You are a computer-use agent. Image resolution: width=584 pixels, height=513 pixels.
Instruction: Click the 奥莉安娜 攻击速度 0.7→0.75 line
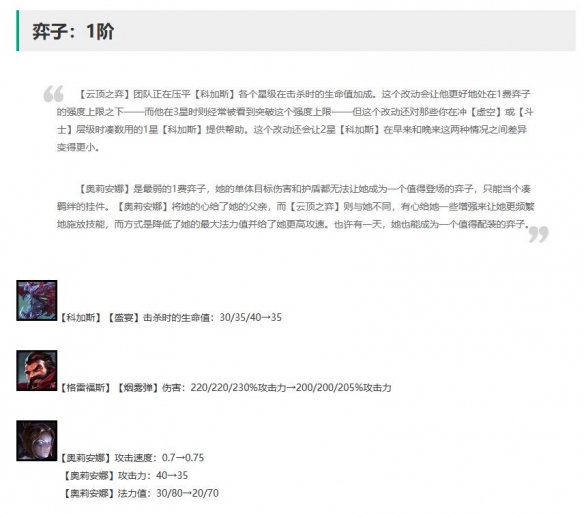tap(132, 457)
